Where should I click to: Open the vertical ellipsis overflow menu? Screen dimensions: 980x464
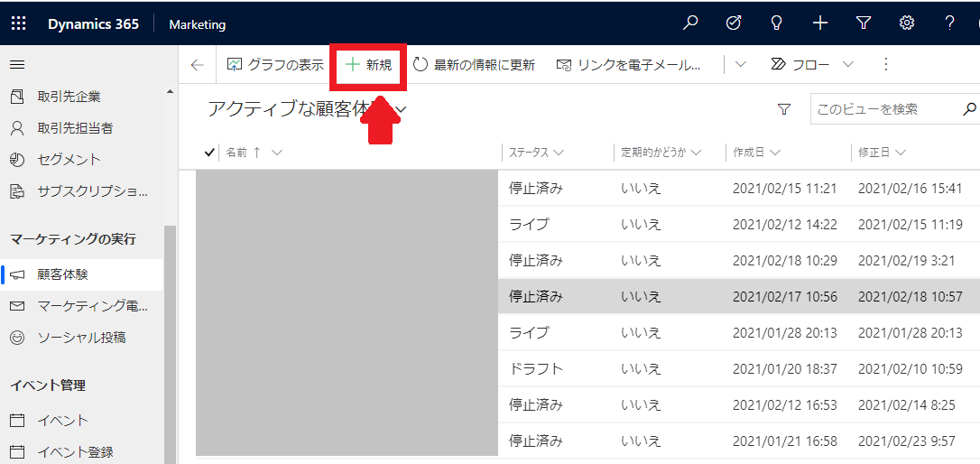pos(885,64)
